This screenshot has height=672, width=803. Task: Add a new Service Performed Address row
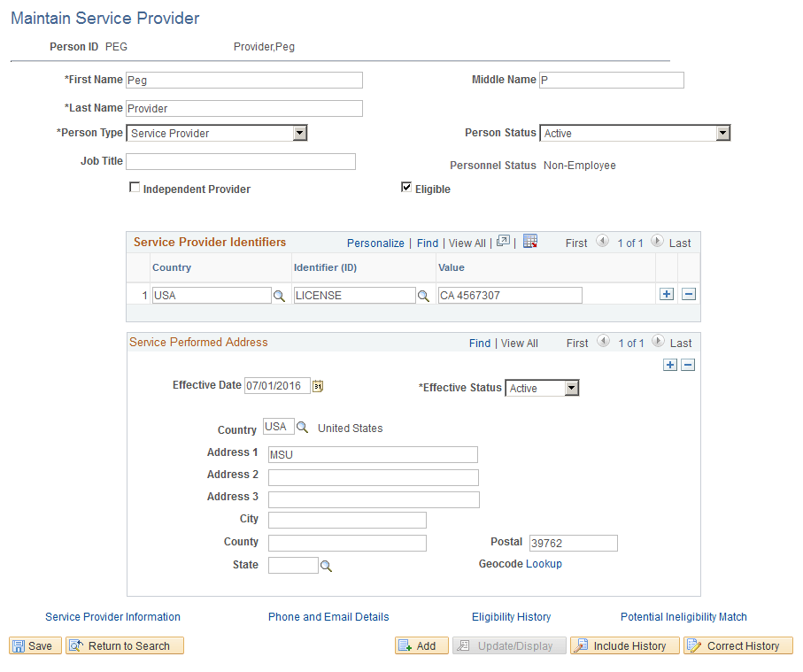tap(670, 365)
